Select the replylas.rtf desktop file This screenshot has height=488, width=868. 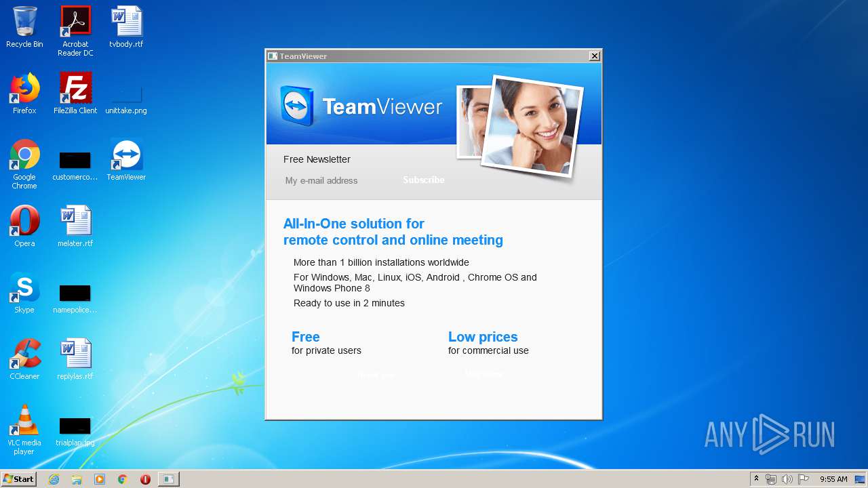pyautogui.click(x=75, y=359)
